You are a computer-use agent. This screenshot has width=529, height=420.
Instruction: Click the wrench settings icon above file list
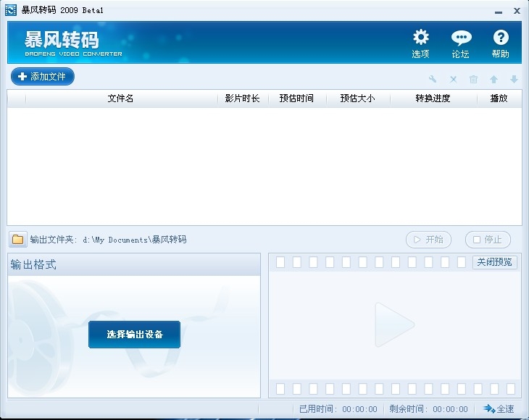[x=433, y=80]
